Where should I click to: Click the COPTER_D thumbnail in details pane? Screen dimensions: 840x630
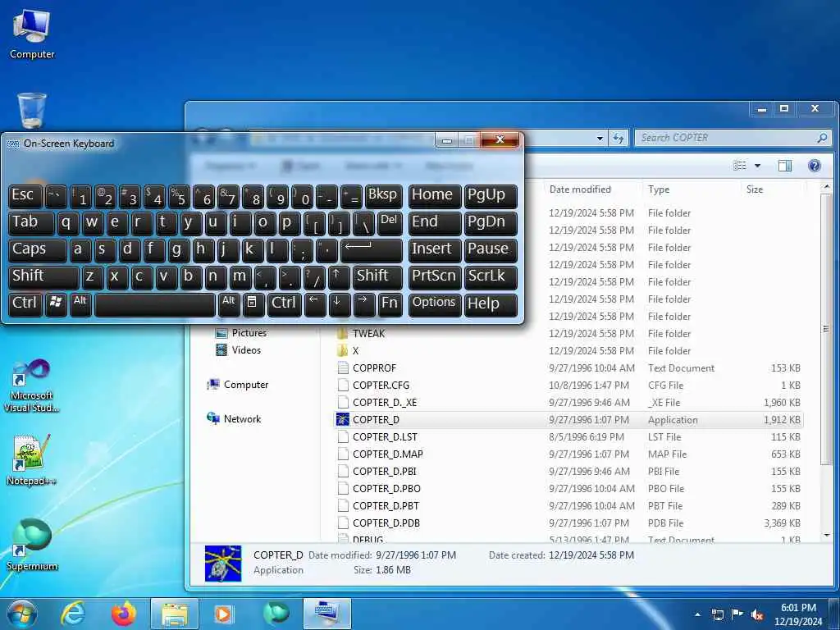[223, 563]
